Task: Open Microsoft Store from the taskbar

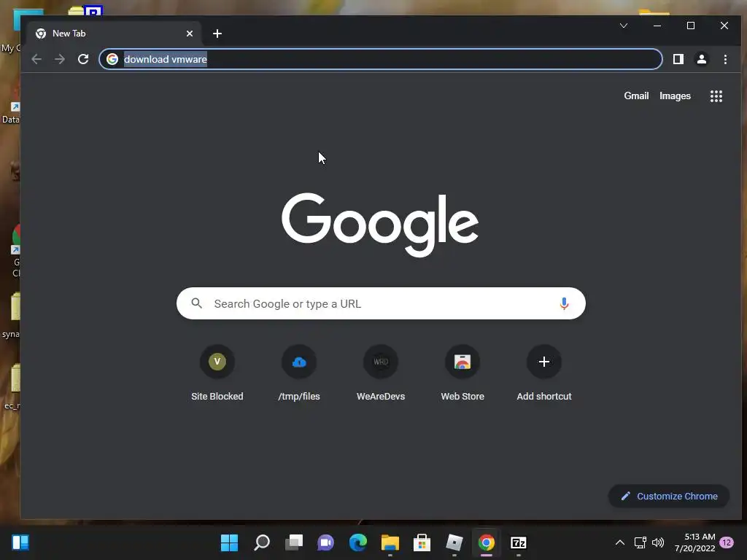Action: [422, 542]
